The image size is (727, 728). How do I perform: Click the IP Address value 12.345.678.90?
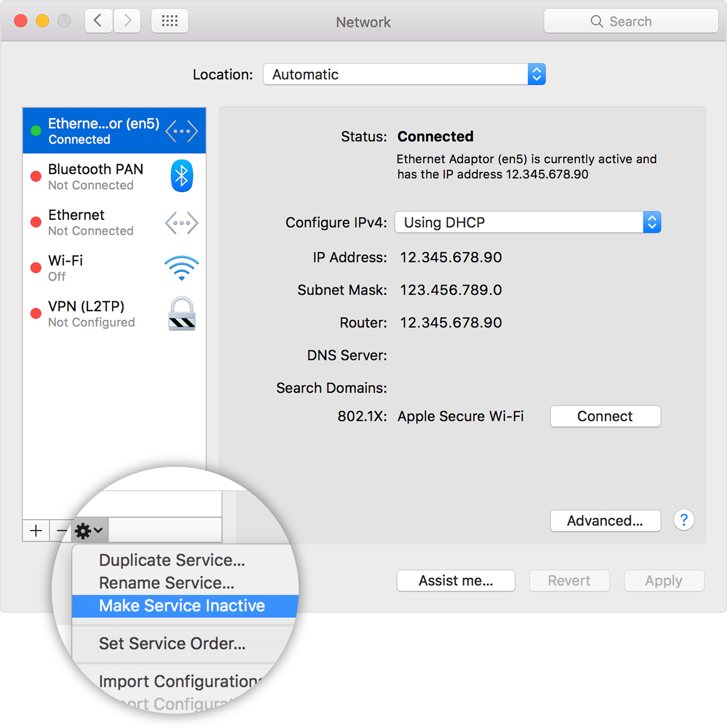(x=451, y=257)
